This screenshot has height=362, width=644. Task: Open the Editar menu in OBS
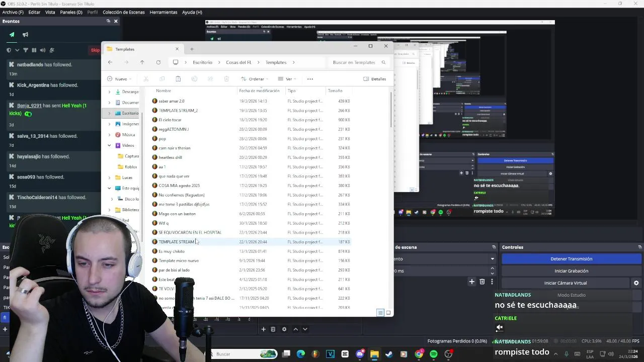pos(34,12)
